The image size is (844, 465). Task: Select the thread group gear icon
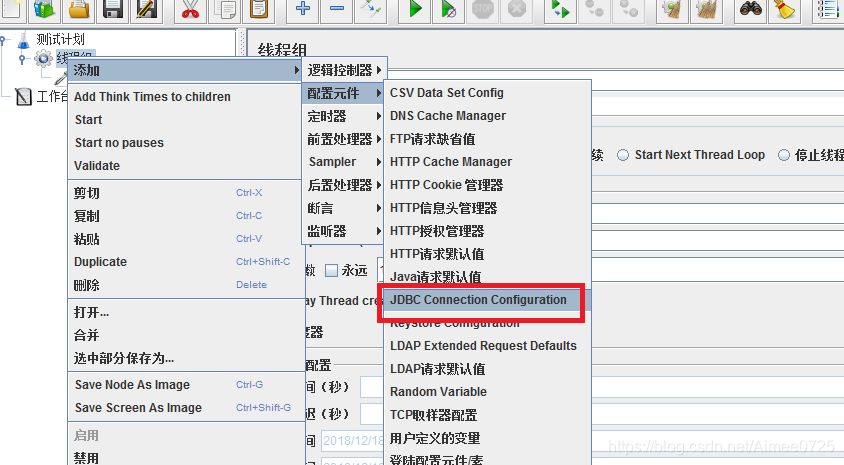point(43,58)
